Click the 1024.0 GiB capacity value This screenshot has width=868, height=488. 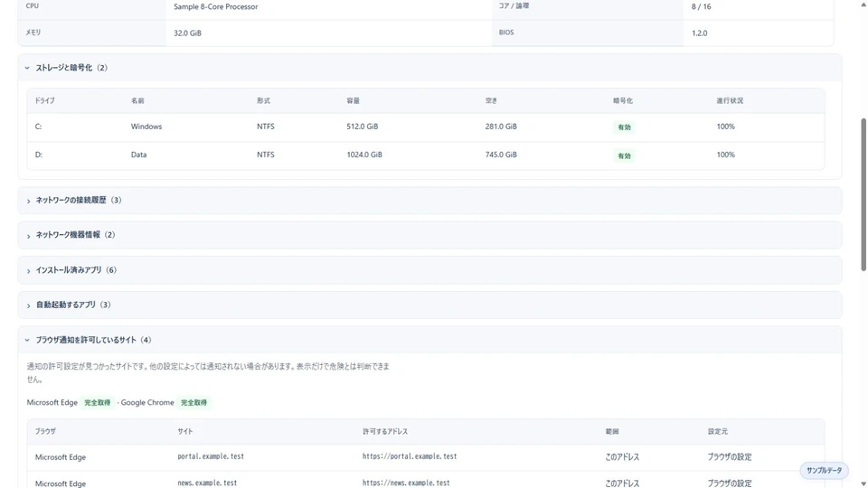364,155
